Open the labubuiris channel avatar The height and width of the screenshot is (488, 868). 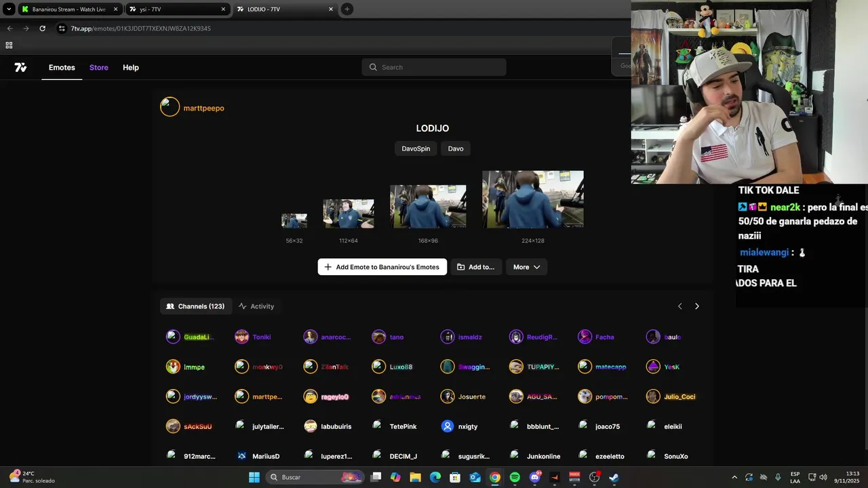point(311,426)
